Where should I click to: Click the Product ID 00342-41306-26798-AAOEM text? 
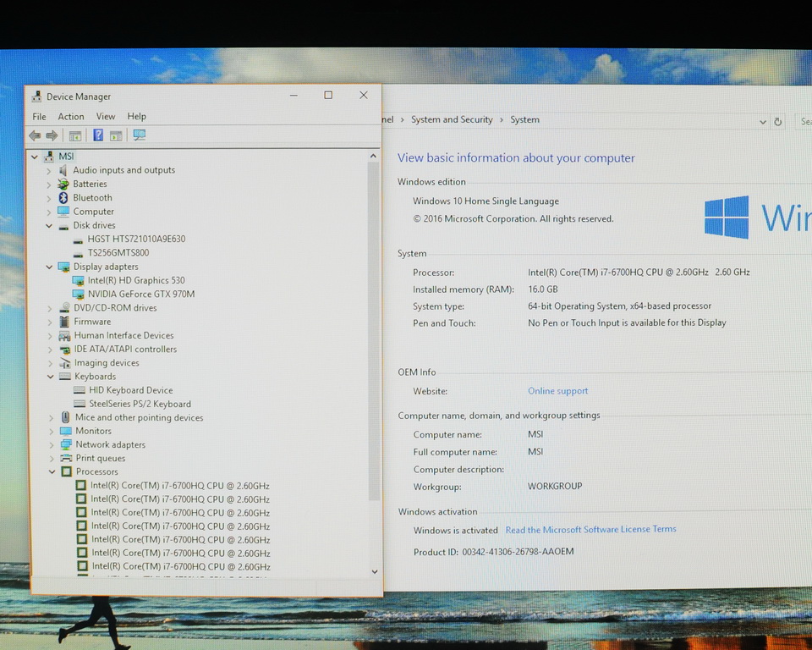click(493, 552)
